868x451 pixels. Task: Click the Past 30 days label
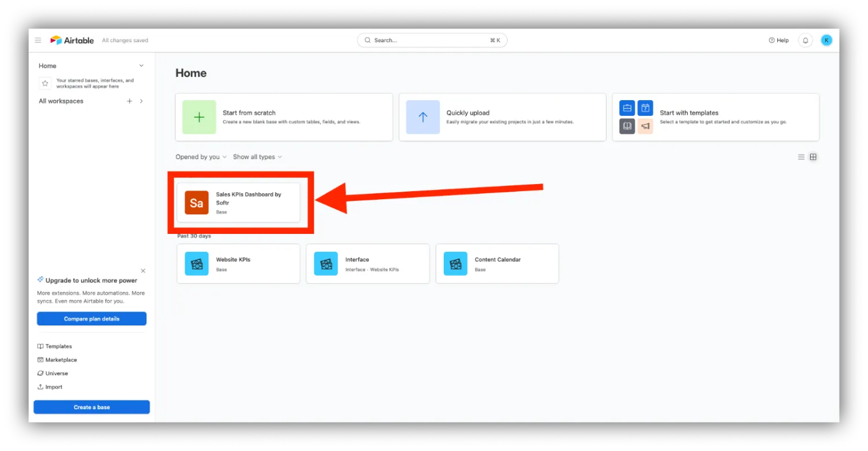pyautogui.click(x=194, y=236)
